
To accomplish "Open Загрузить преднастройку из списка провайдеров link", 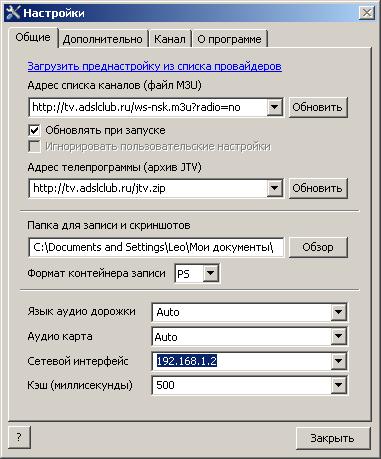I will click(x=155, y=66).
